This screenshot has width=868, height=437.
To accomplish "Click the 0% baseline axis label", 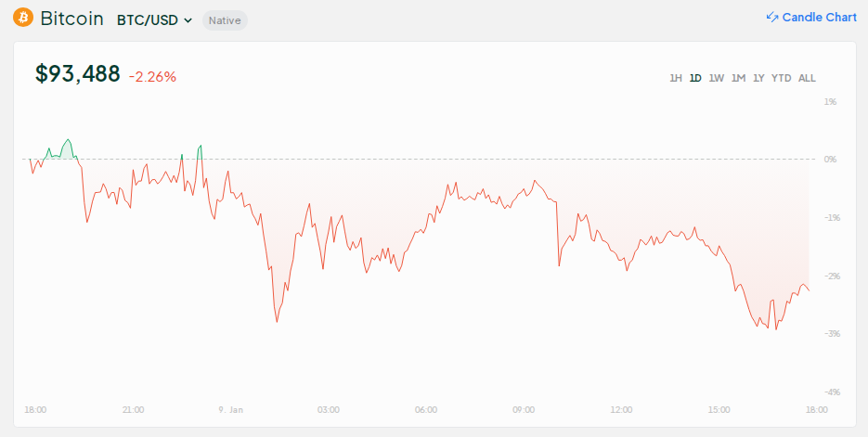I will [830, 159].
